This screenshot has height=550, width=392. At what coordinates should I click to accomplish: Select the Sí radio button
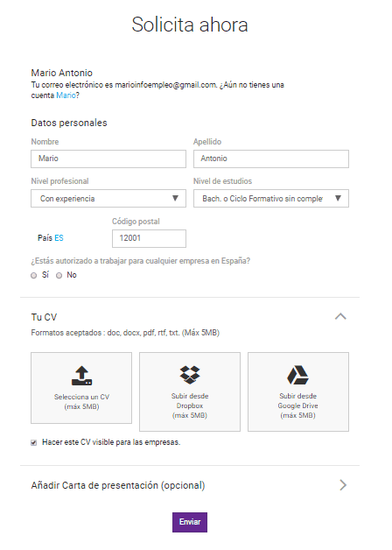tap(33, 275)
